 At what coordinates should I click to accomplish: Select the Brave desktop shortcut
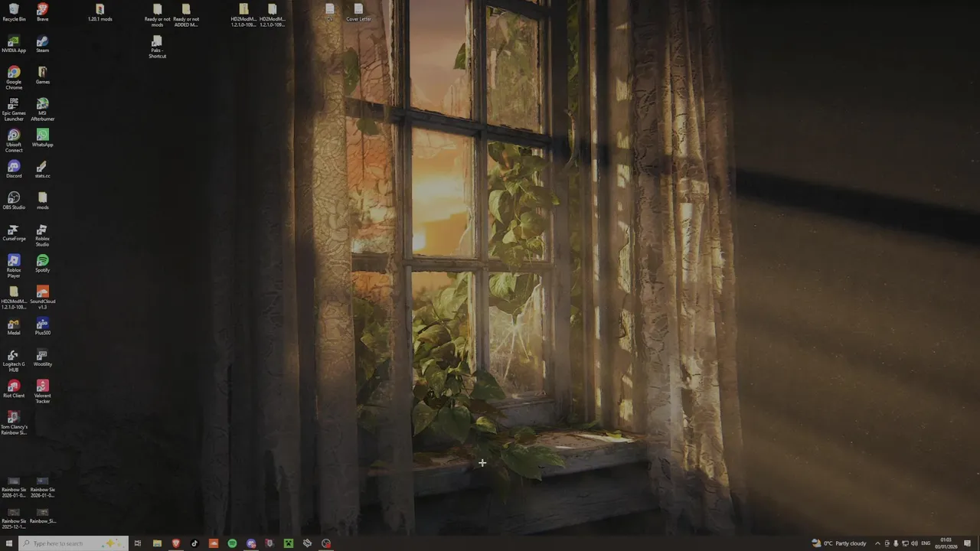42,12
